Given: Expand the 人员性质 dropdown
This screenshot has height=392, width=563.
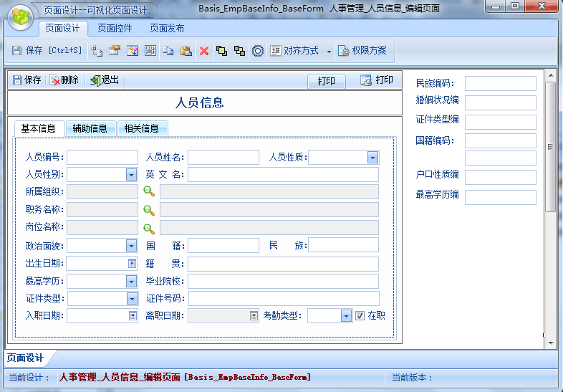Looking at the screenshot, I should [372, 158].
